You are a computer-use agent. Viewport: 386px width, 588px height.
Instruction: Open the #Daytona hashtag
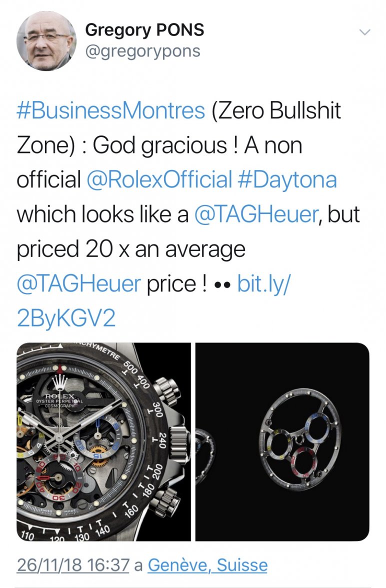(x=287, y=179)
